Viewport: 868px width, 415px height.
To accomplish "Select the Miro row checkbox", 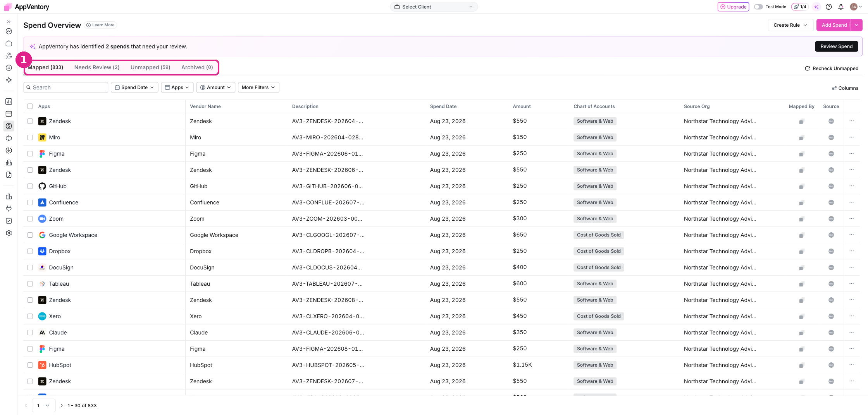I will pyautogui.click(x=30, y=137).
